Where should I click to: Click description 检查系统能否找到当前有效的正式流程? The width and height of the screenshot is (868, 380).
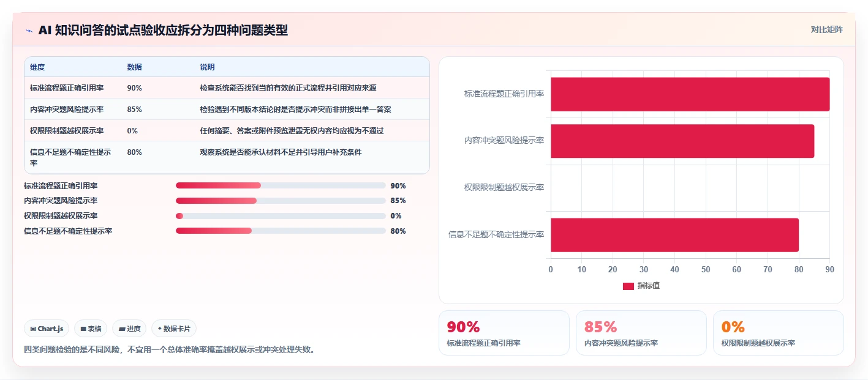pyautogui.click(x=288, y=88)
